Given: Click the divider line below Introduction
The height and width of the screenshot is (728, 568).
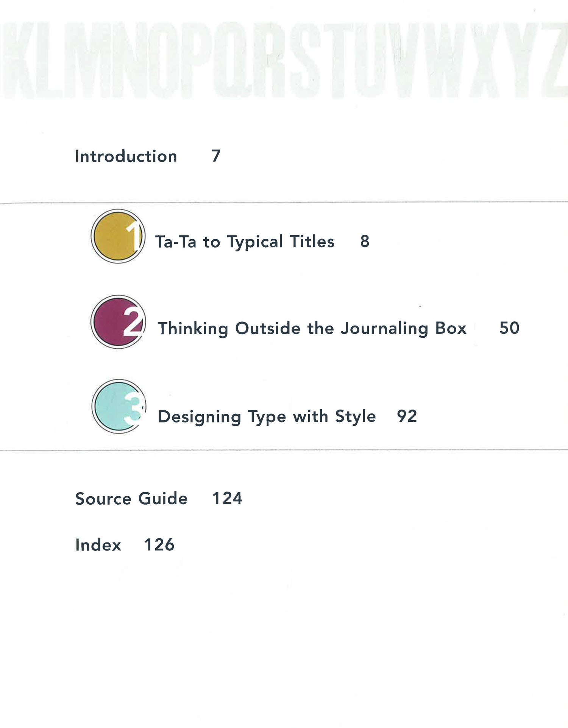Looking at the screenshot, I should [284, 203].
